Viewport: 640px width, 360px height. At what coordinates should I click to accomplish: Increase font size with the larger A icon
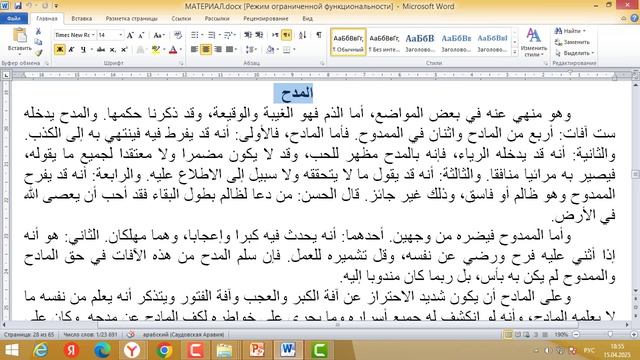130,36
